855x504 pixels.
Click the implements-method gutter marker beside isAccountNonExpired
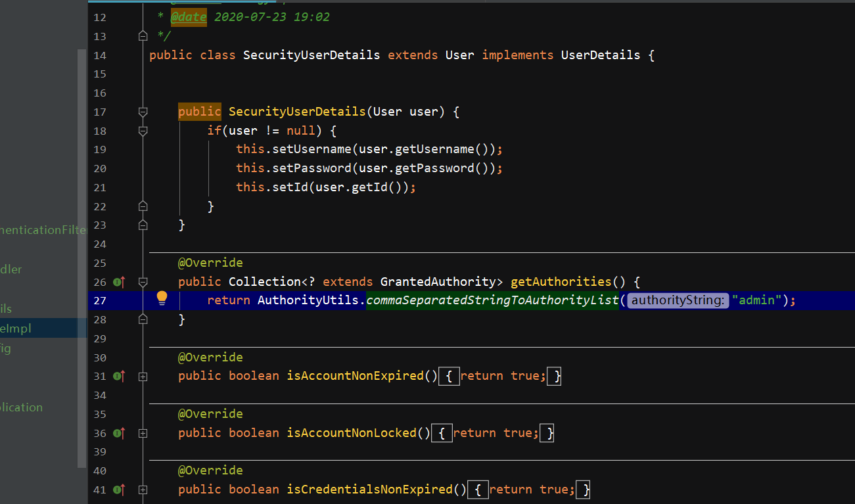[x=119, y=376]
